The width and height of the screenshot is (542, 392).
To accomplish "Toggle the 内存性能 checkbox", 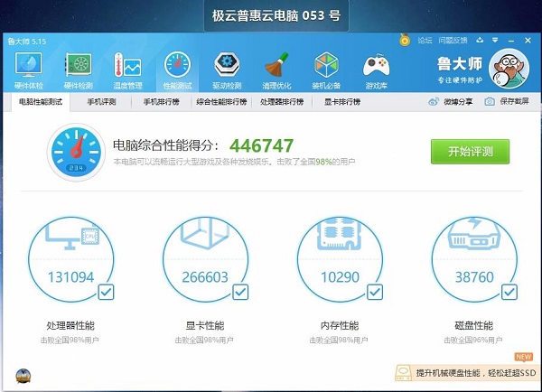I will pyautogui.click(x=375, y=293).
